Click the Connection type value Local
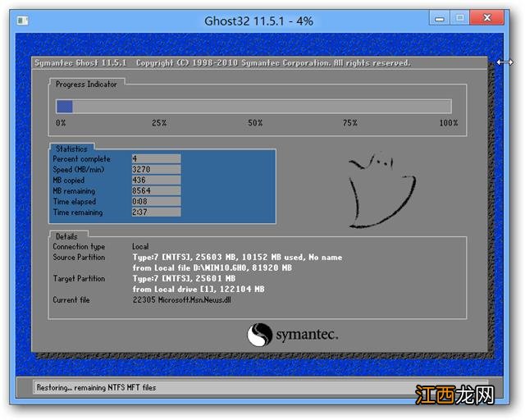Viewport: 525px width, 420px height. coord(140,247)
